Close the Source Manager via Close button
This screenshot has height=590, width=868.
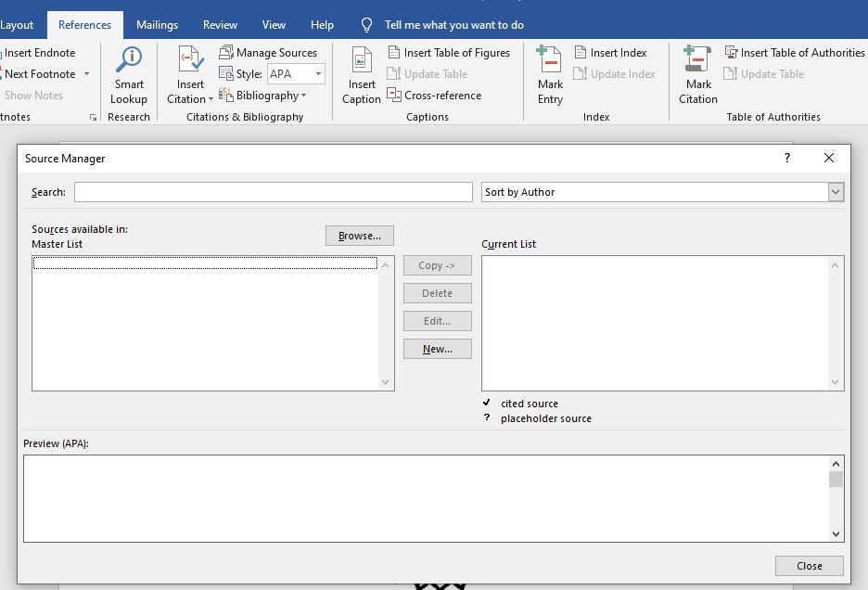[809, 566]
